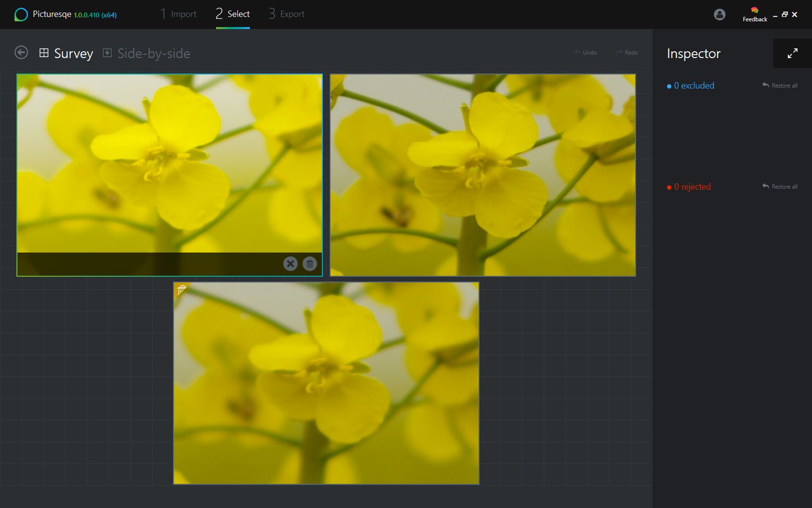Go to the Select step
812x508 pixels.
point(233,14)
